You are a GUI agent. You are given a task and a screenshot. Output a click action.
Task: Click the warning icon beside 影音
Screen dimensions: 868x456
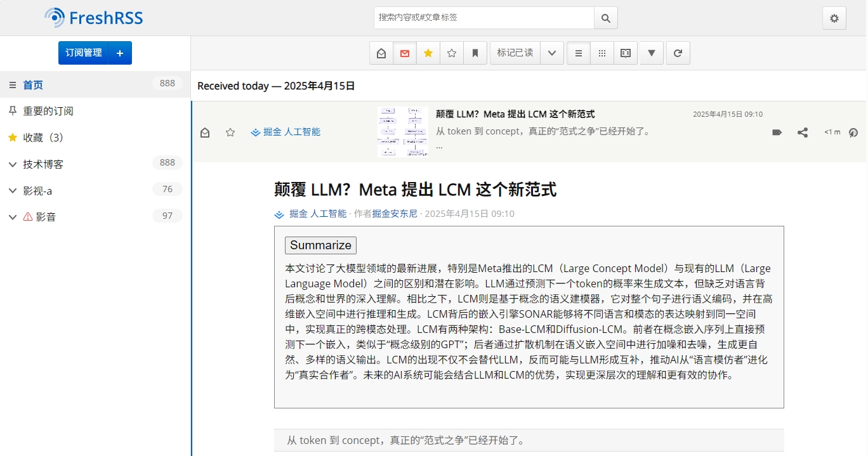(28, 217)
